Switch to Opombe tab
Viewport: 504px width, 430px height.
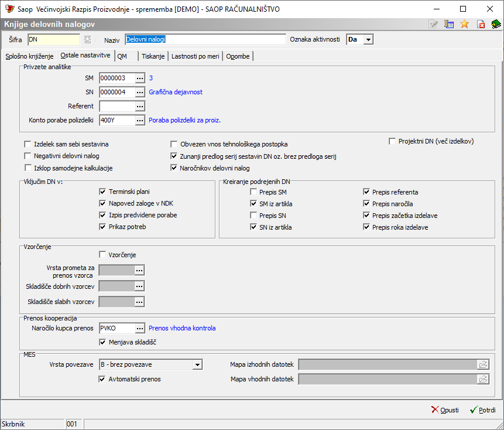click(238, 56)
